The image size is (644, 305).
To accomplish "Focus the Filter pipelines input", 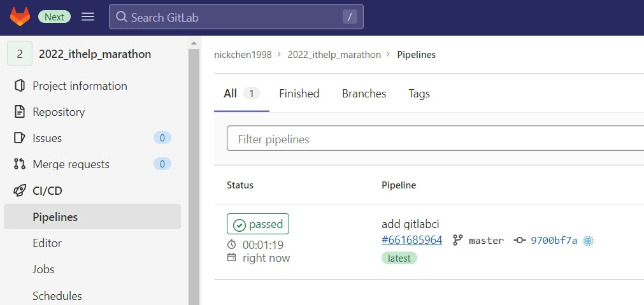I will pyautogui.click(x=433, y=139).
